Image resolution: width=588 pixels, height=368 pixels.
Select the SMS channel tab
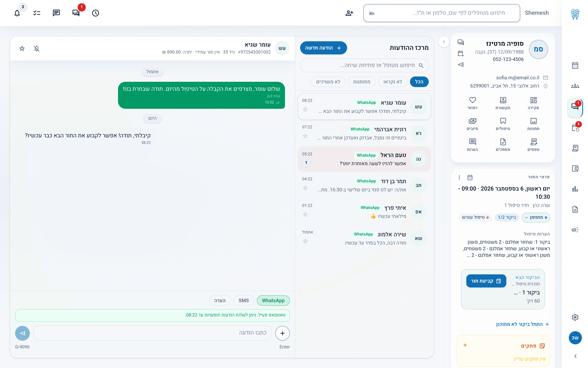[243, 301]
